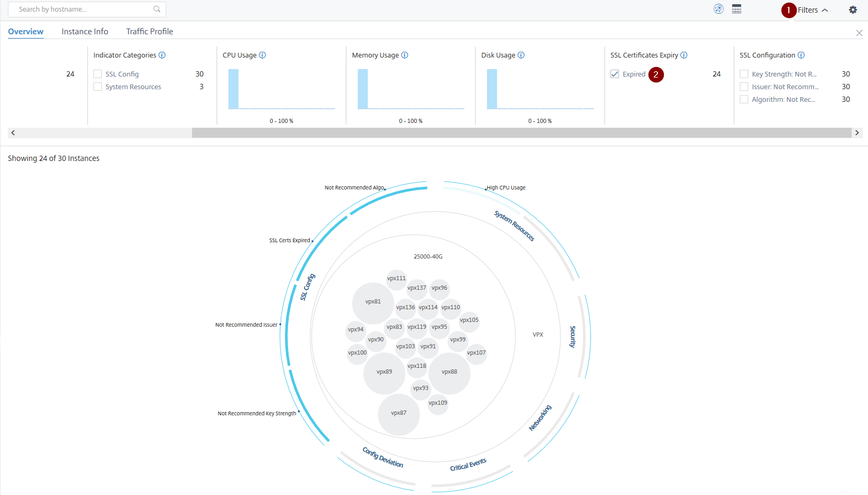Open the settings gear icon
The image size is (868, 495).
click(853, 9)
